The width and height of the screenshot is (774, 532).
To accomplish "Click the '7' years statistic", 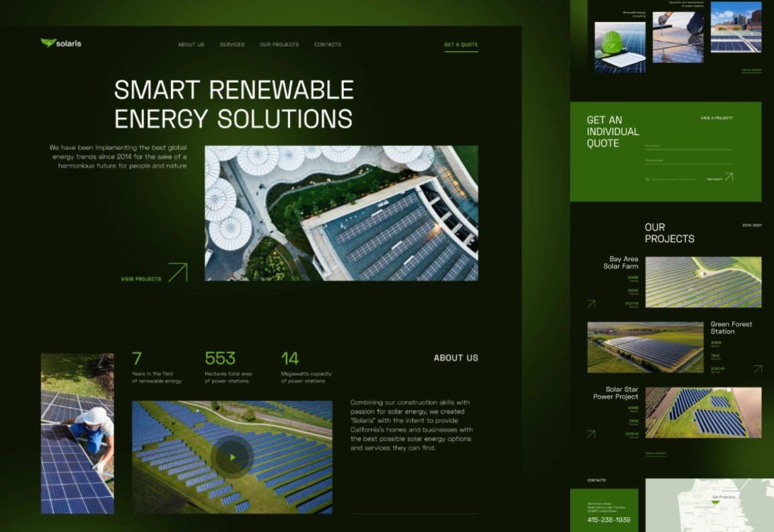I will tap(137, 358).
